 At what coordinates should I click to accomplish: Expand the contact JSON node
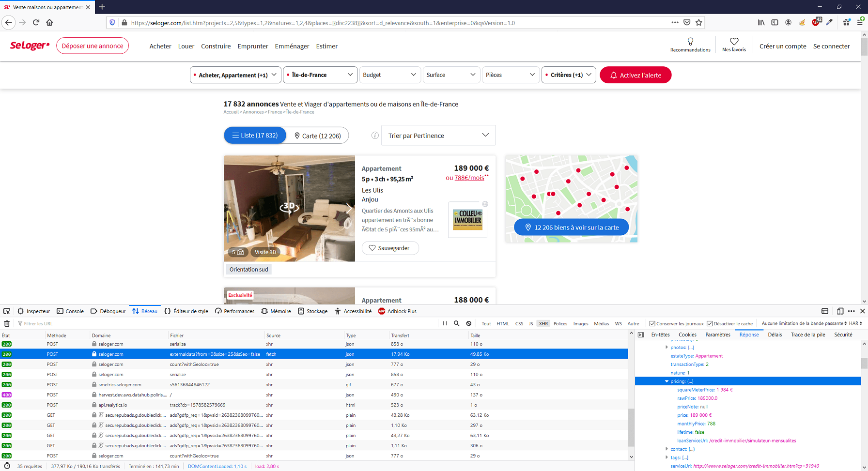click(666, 449)
